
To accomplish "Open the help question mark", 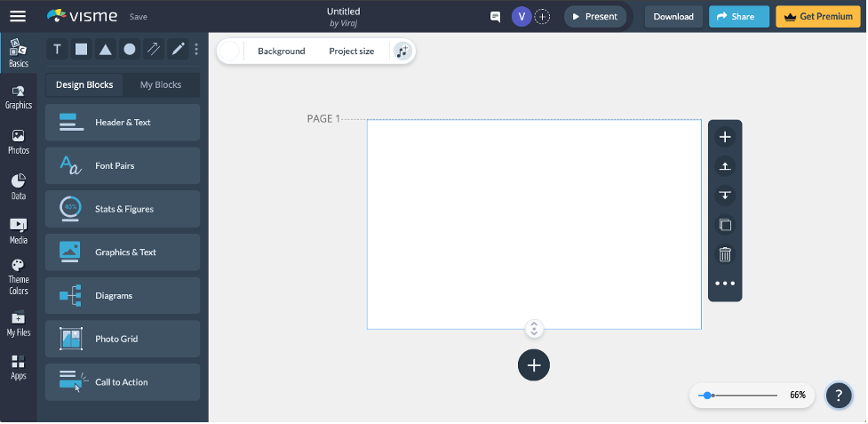I will (x=838, y=396).
